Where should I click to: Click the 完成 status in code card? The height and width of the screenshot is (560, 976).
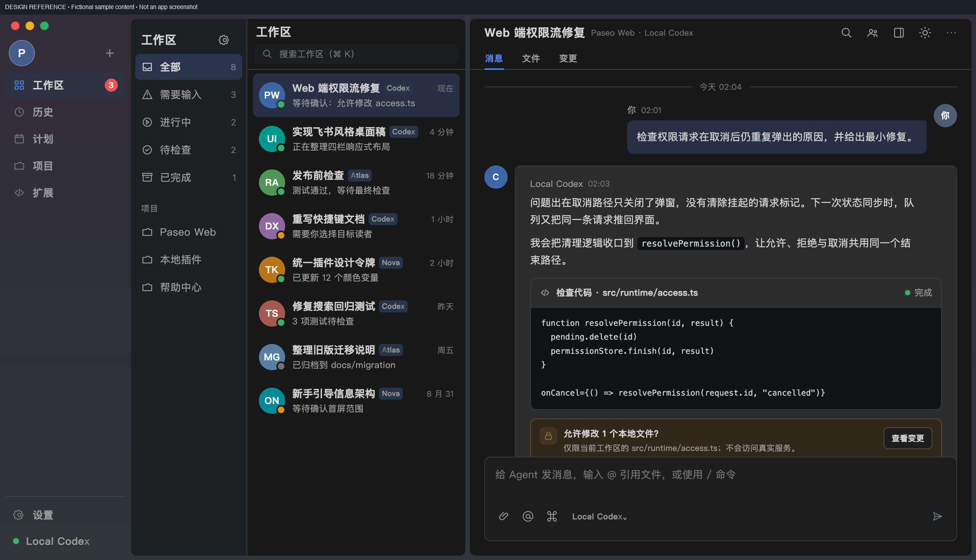pyautogui.click(x=918, y=293)
